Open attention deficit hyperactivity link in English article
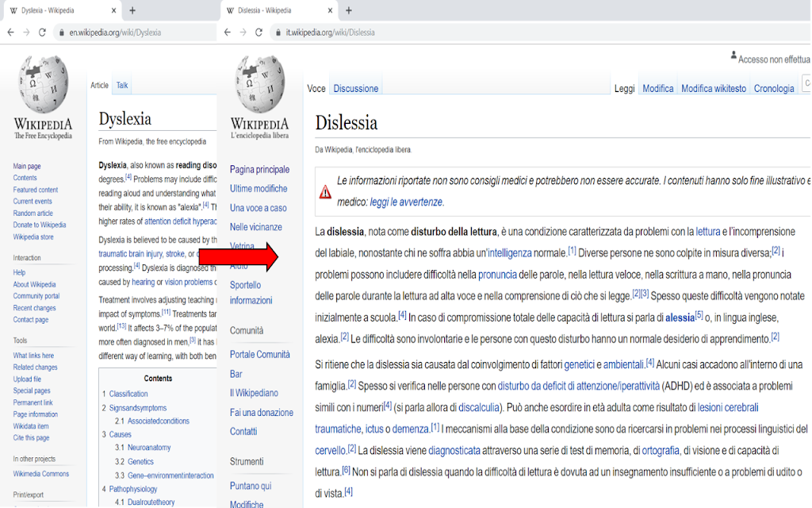 click(180, 221)
